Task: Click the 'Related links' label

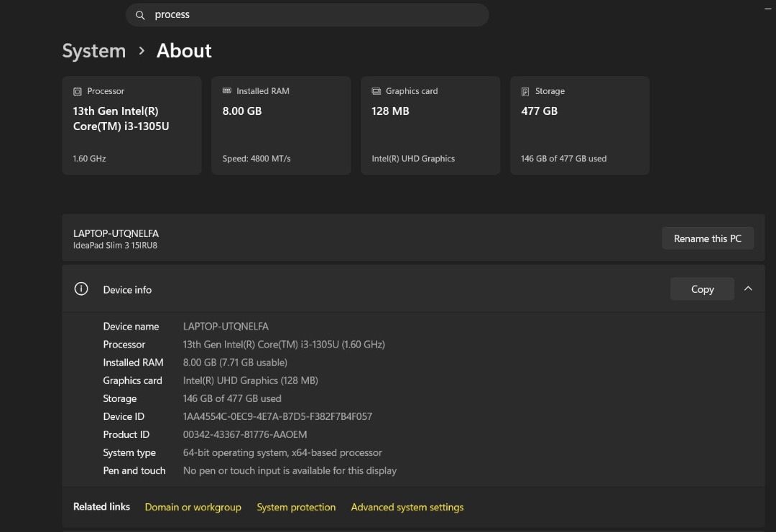Action: tap(101, 507)
